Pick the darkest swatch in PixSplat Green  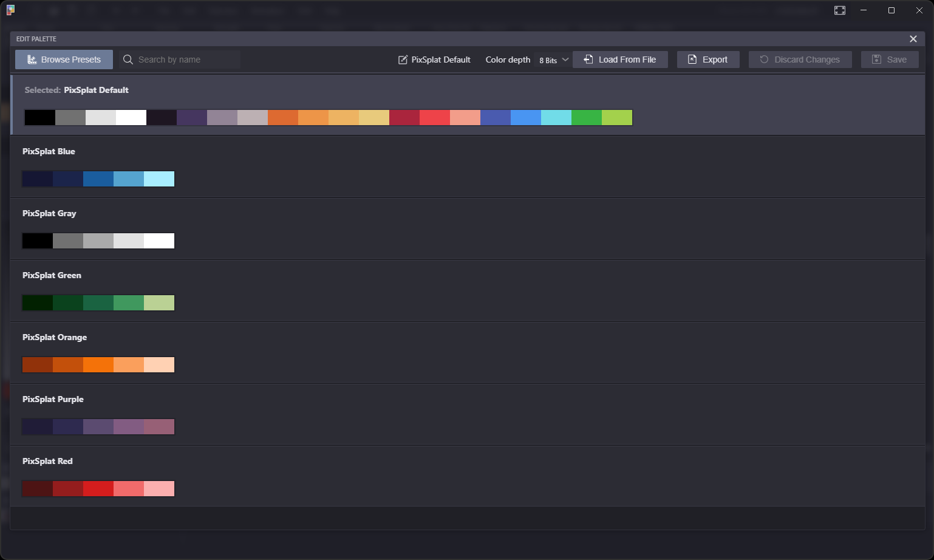pyautogui.click(x=38, y=302)
